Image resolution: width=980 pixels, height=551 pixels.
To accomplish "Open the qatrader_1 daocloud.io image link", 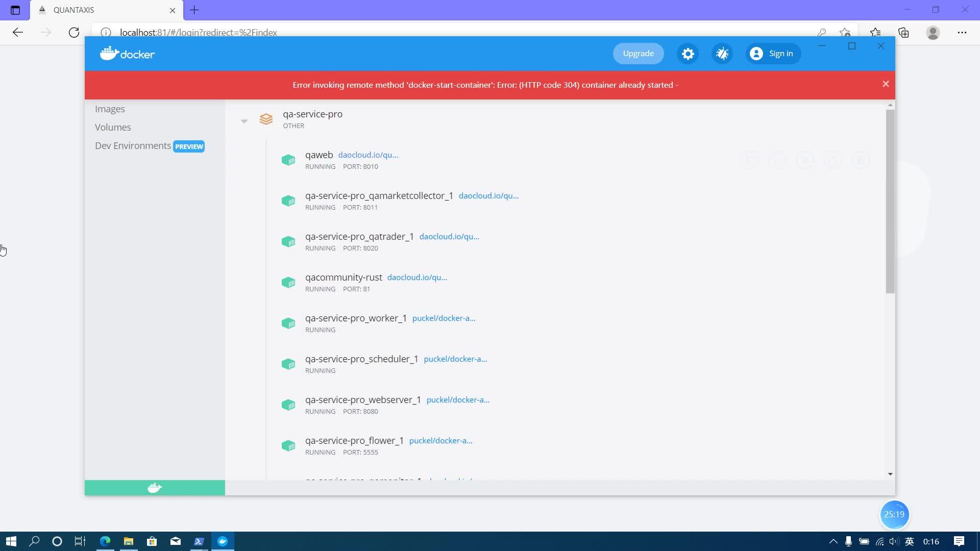I will coord(449,237).
